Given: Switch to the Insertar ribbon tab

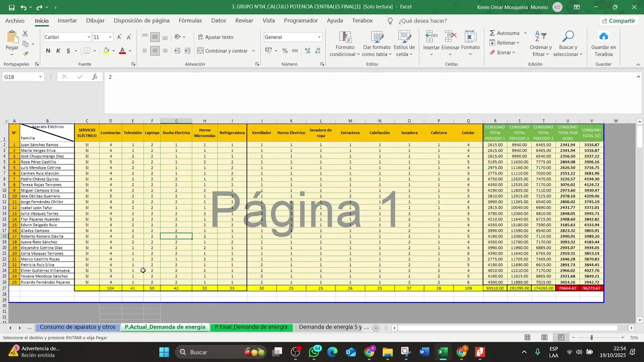Looking at the screenshot, I should (67, 21).
